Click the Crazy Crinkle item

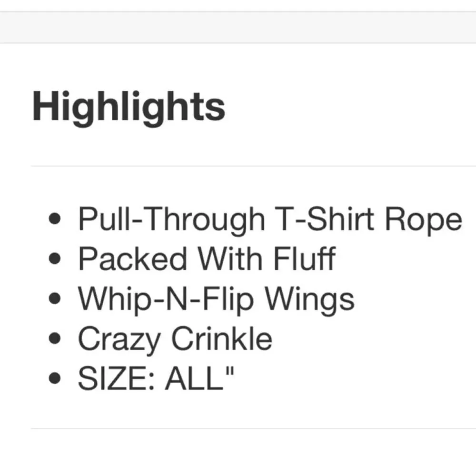click(x=175, y=340)
